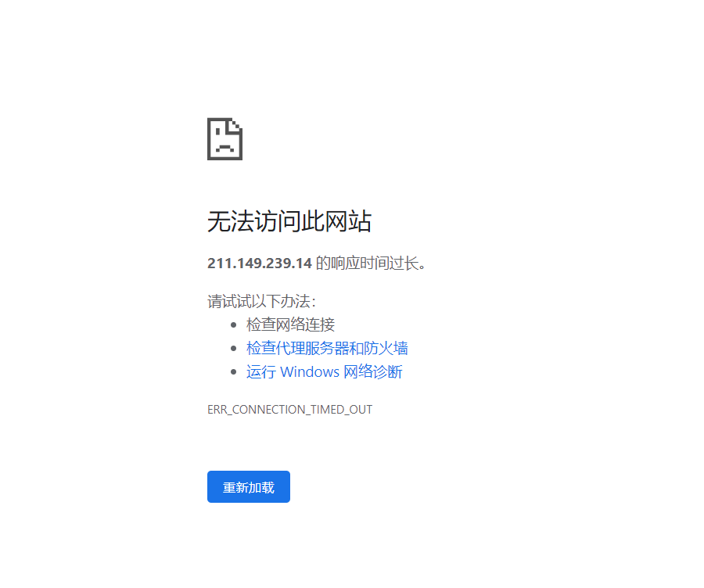This screenshot has width=704, height=588.
Task: Click the 请试试以下办法 text
Action: (262, 301)
